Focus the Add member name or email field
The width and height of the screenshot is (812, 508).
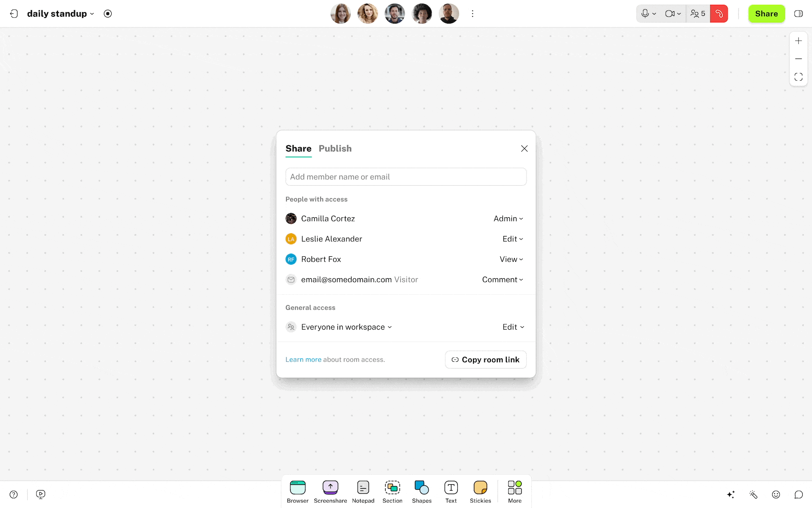406,177
